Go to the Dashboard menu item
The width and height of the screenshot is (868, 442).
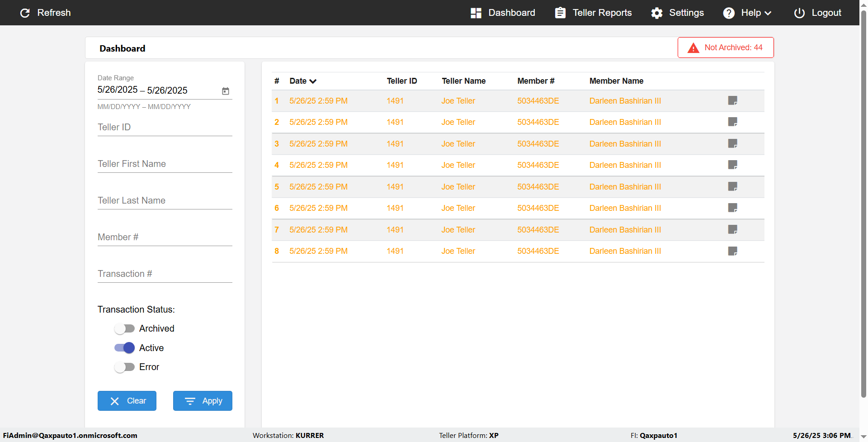[503, 13]
